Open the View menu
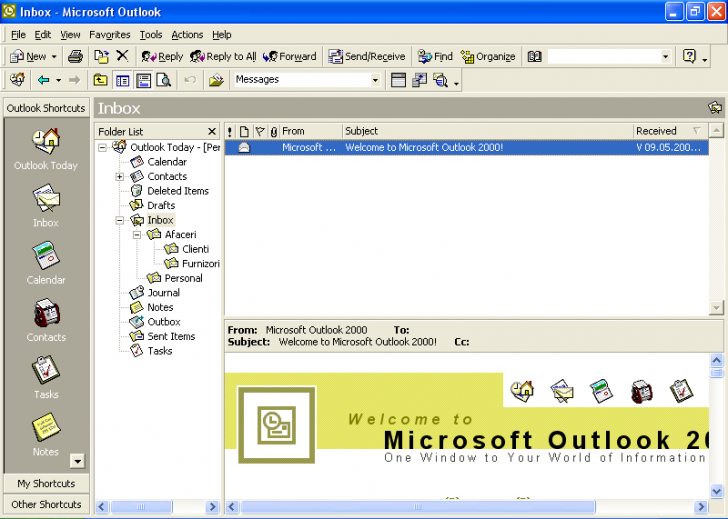 tap(70, 35)
